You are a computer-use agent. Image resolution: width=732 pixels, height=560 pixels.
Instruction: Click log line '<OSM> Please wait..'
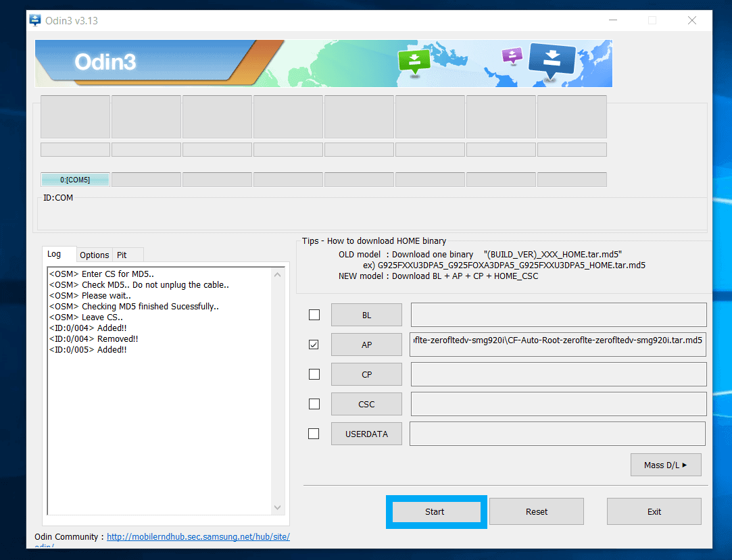pyautogui.click(x=90, y=295)
